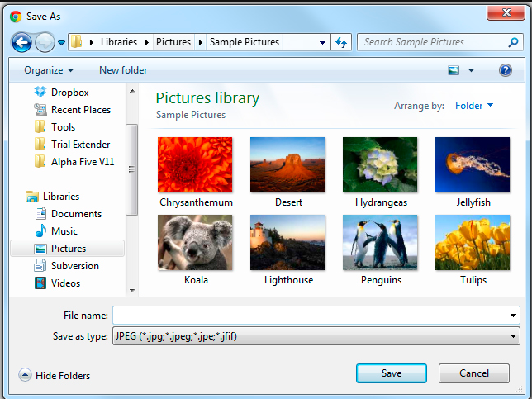Open the File name dropdown arrow
Viewport: 532px width, 399px height.
click(x=513, y=316)
